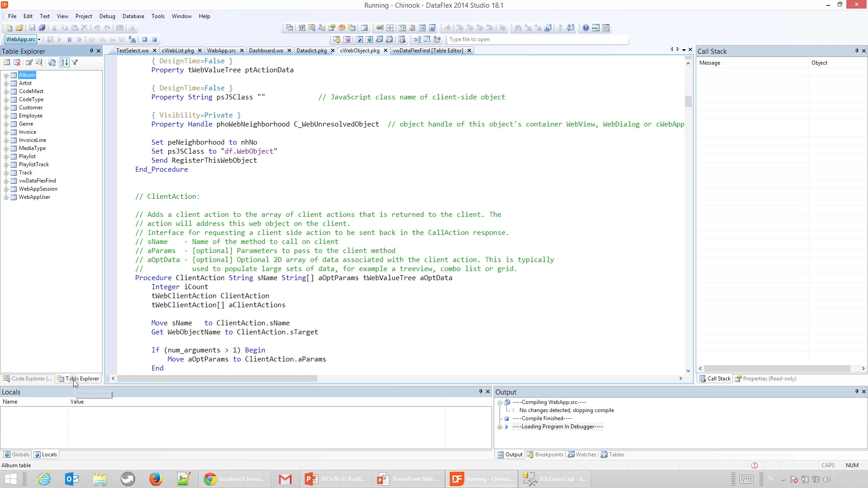Viewport: 868px width, 488px height.
Task: Expand Loading Program In Debugger output node
Action: tap(500, 427)
